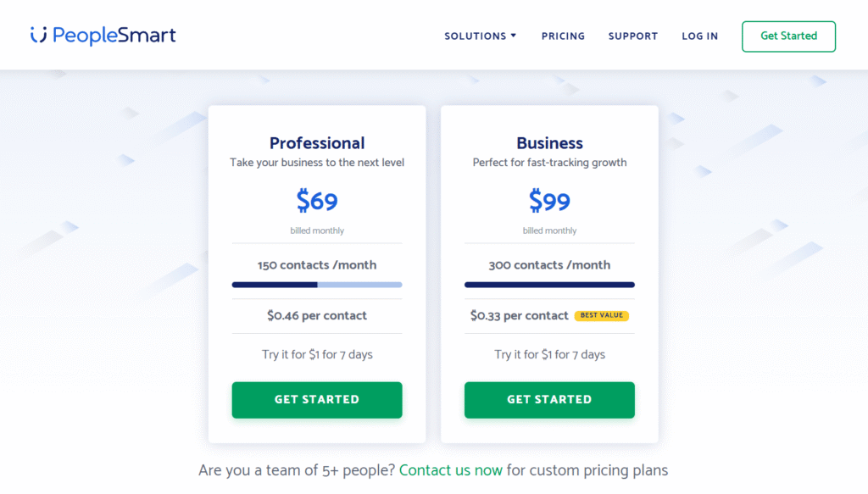The width and height of the screenshot is (868, 494).
Task: Navigate to the PRICING menu item
Action: [x=563, y=36]
